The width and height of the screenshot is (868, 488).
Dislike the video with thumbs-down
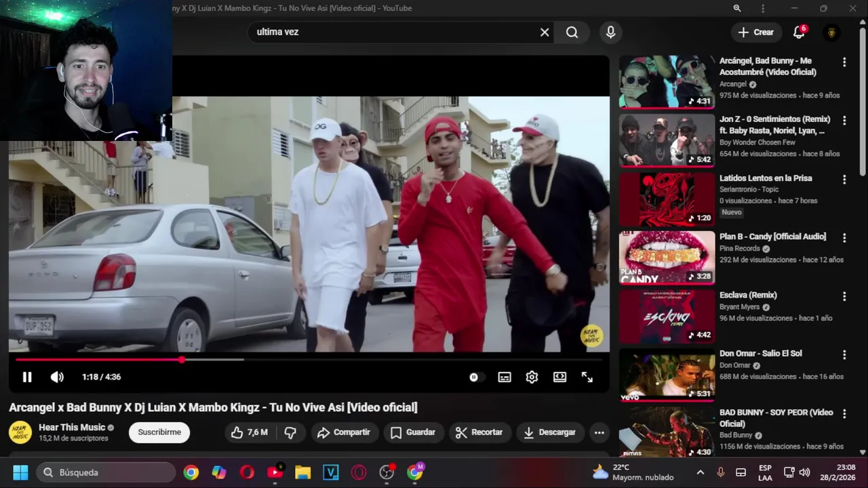pos(290,432)
